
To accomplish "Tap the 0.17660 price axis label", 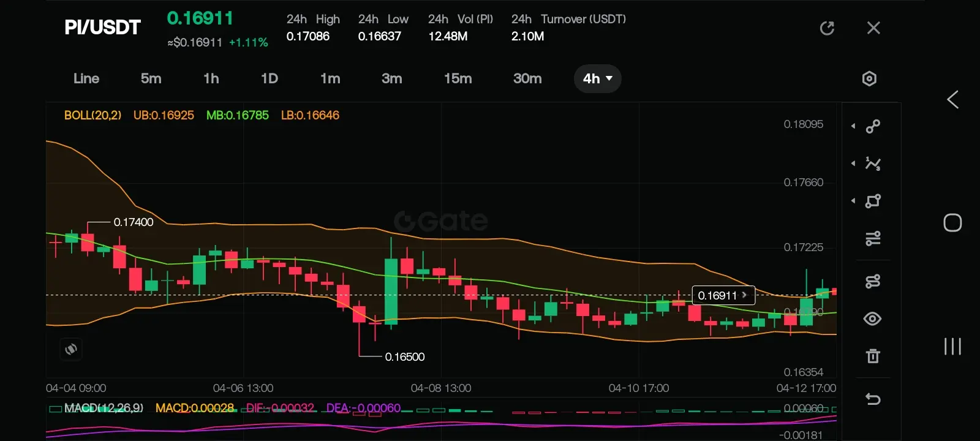I will point(804,183).
